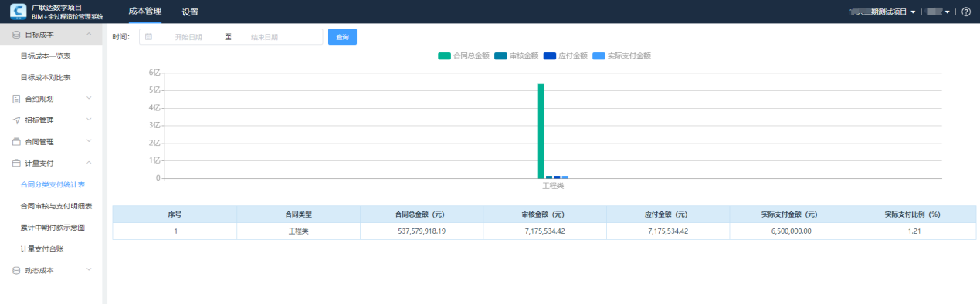
Task: Open 累计中期付款示意图 menu item
Action: click(x=53, y=228)
